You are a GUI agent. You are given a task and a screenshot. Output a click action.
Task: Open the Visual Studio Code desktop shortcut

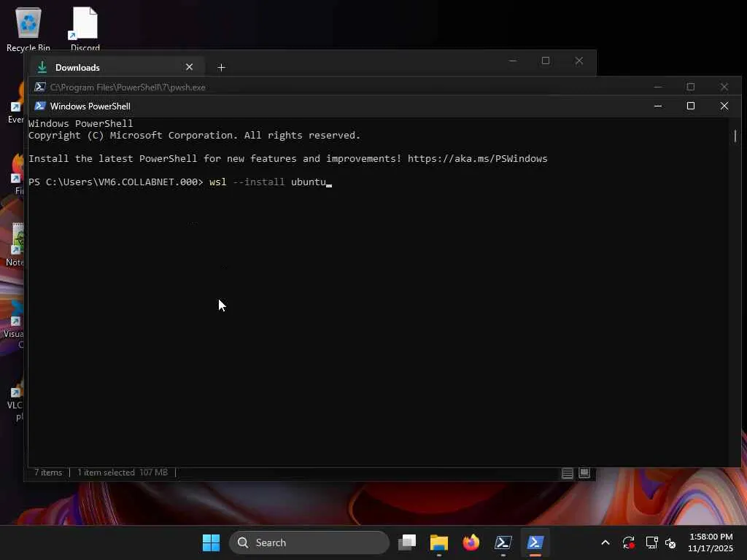[x=15, y=325]
